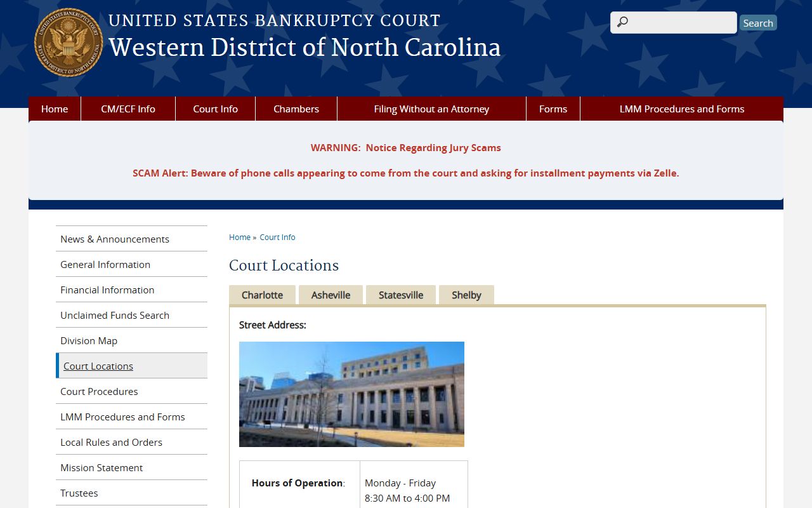Screen dimensions: 812x508
Task: Open the Zelle SCAM Alert link
Action: [x=406, y=173]
